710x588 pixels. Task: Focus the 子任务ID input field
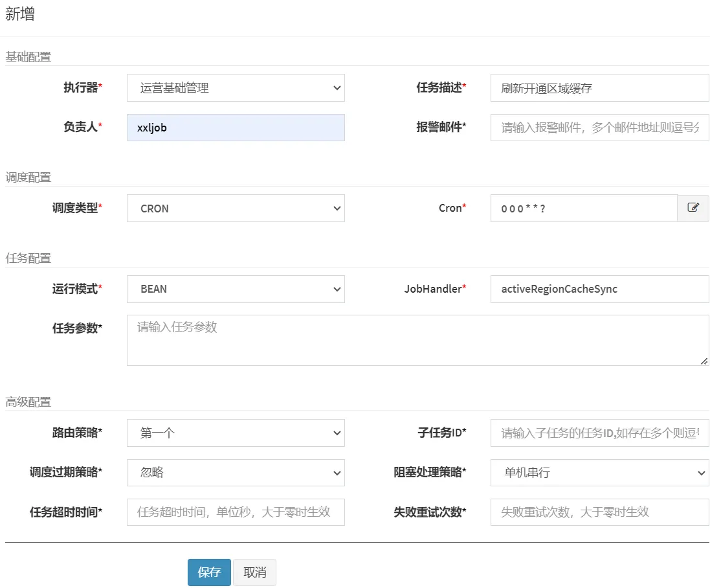coord(599,433)
